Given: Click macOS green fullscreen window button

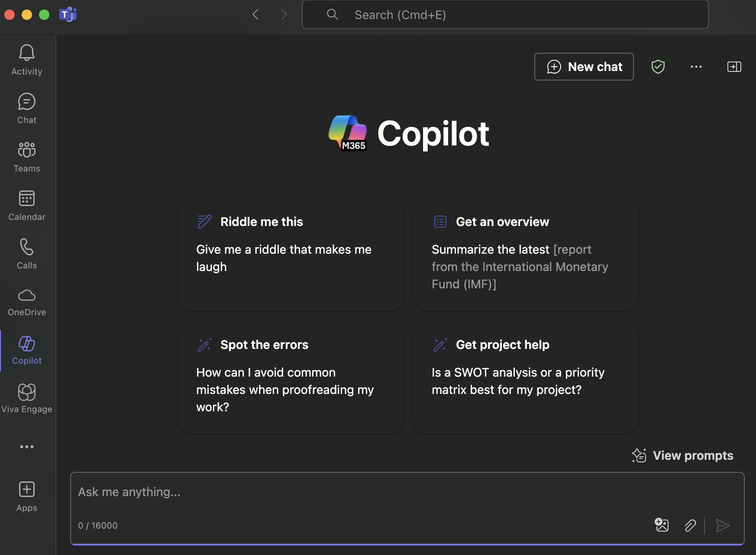Looking at the screenshot, I should click(x=44, y=15).
